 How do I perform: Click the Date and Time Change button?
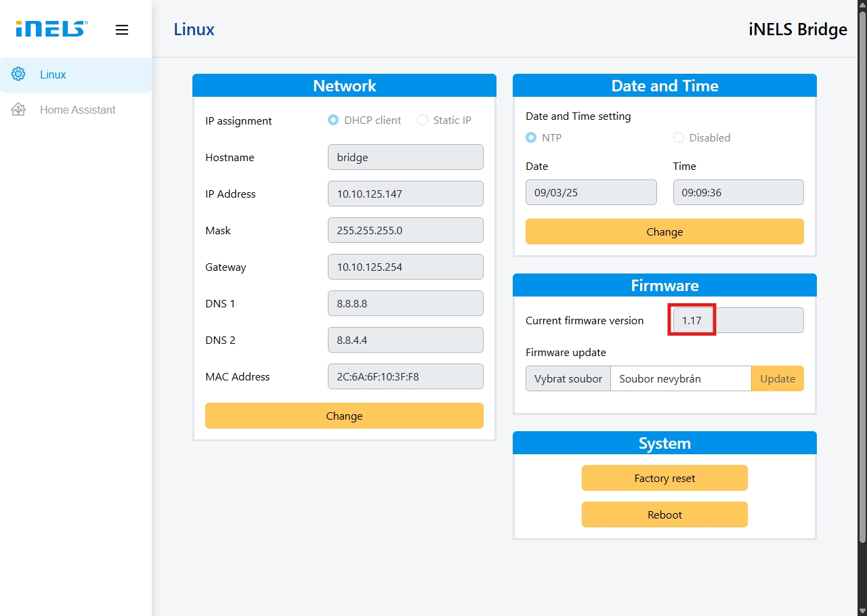tap(664, 232)
